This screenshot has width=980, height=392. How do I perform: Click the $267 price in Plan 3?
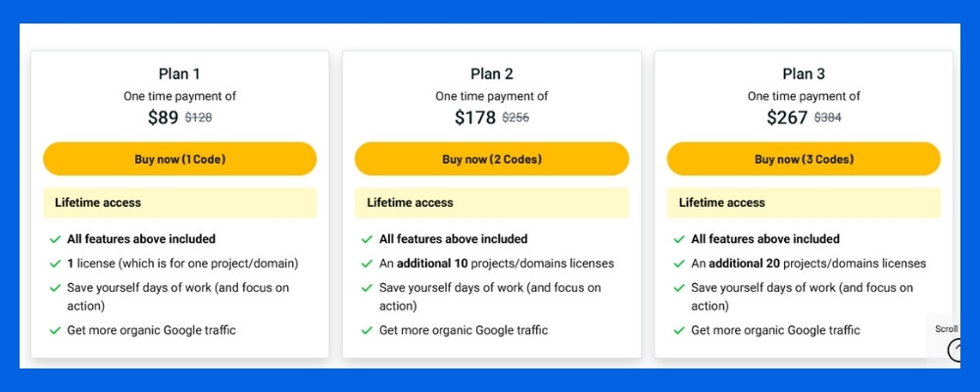pyautogui.click(x=787, y=118)
